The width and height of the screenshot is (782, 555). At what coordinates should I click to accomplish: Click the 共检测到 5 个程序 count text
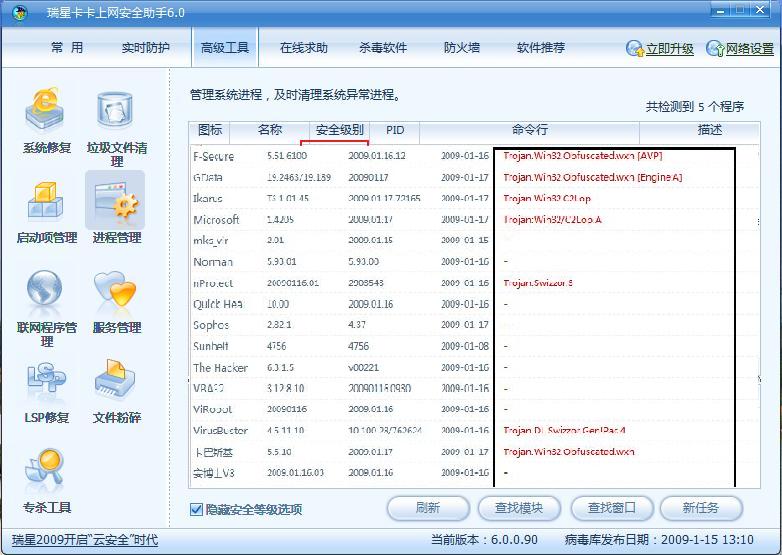pos(695,106)
